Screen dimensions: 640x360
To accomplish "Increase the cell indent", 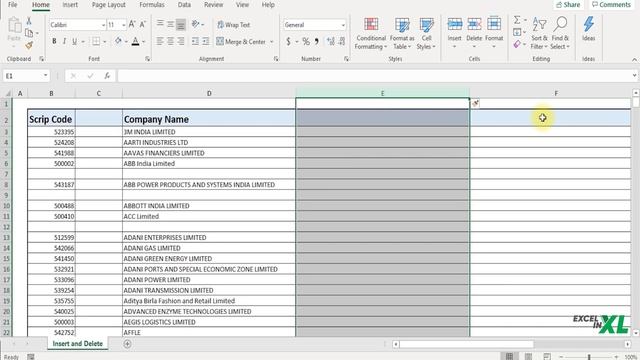I will pyautogui.click(x=206, y=41).
